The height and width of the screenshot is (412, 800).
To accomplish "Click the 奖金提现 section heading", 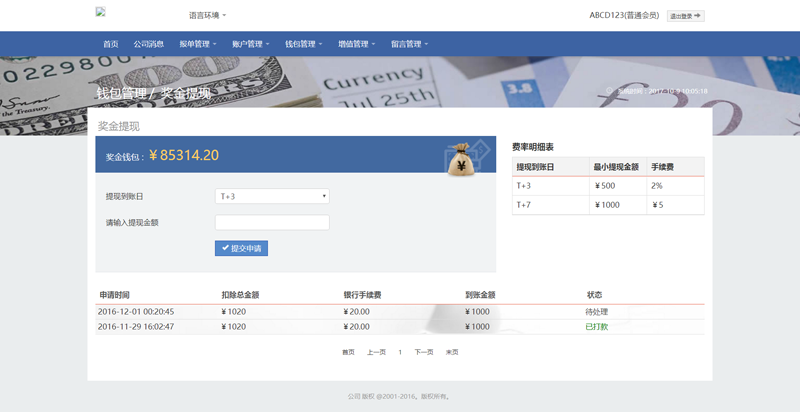I will click(x=118, y=126).
